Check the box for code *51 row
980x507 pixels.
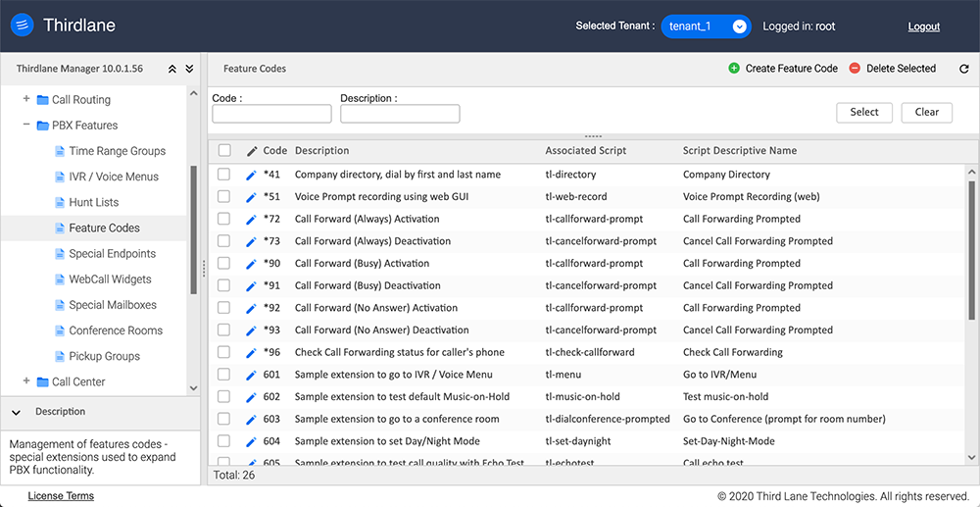click(x=224, y=196)
